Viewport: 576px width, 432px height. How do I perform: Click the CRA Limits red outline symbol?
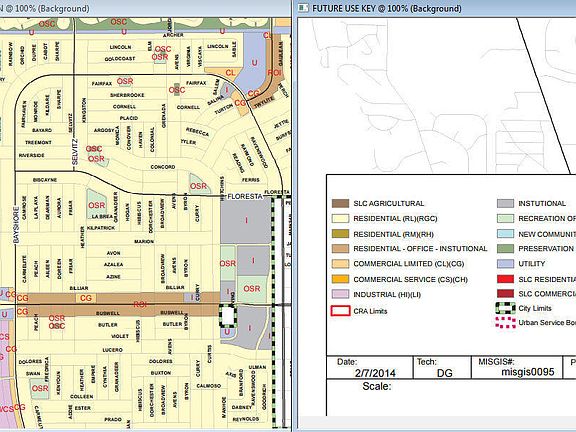click(340, 311)
